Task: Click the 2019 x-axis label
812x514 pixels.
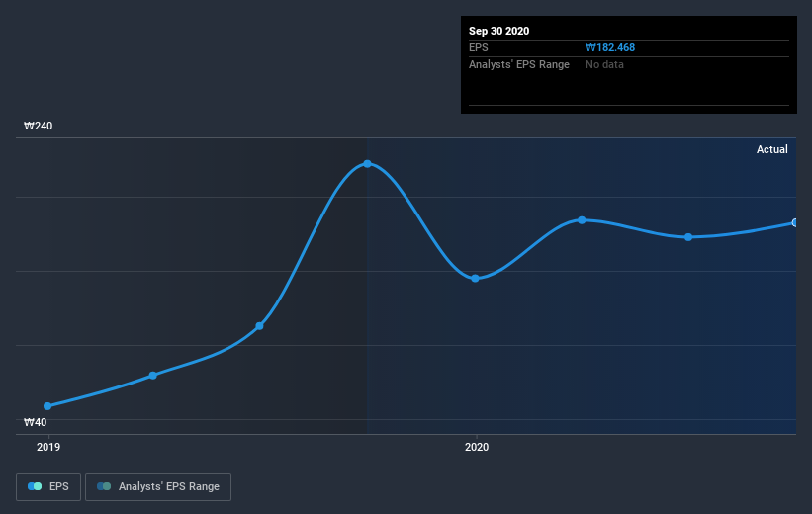Action: (48, 447)
